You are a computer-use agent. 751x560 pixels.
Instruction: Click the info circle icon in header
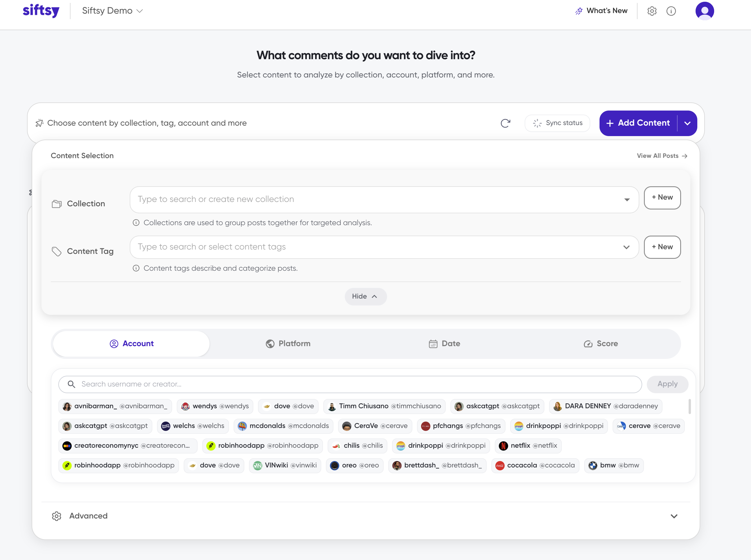[671, 11]
